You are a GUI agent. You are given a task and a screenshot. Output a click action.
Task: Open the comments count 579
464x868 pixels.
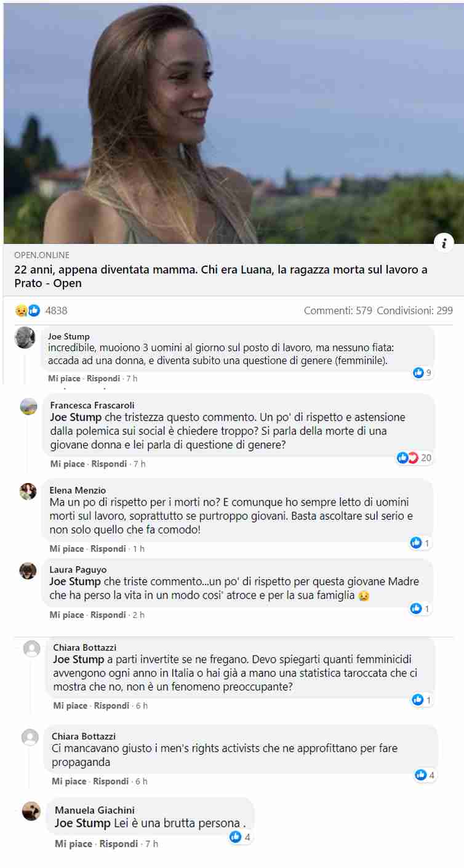click(x=338, y=310)
